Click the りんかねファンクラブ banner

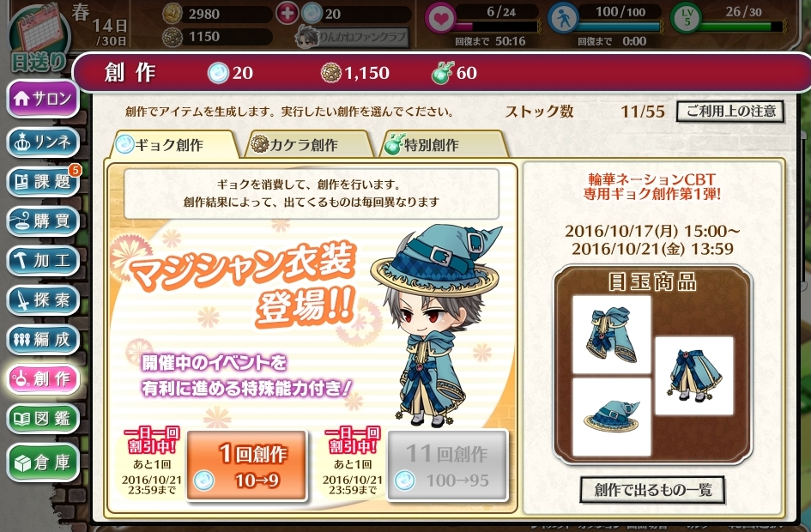click(x=352, y=37)
